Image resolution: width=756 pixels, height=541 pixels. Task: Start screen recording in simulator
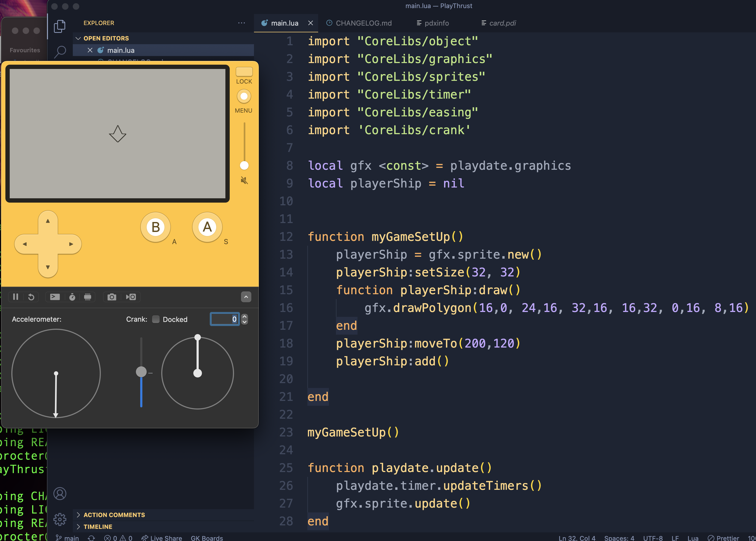point(131,297)
